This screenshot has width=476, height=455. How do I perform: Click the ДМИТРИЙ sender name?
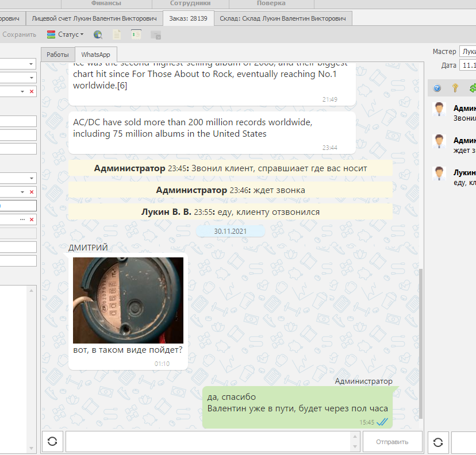(x=88, y=248)
